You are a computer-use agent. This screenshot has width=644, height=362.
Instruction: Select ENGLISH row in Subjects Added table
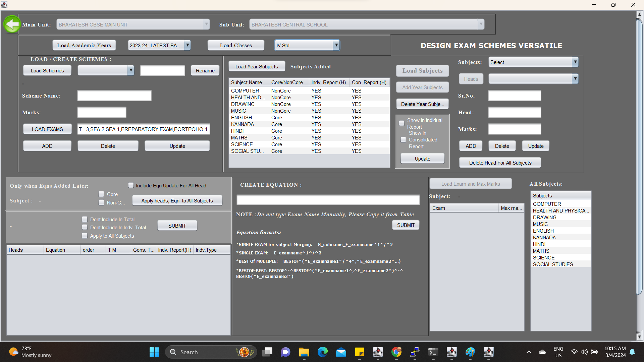pos(241,118)
